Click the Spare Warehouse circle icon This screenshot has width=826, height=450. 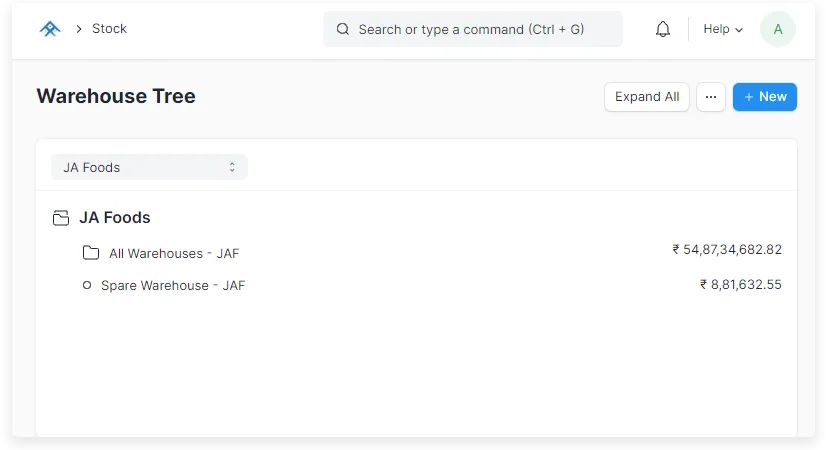click(x=87, y=285)
